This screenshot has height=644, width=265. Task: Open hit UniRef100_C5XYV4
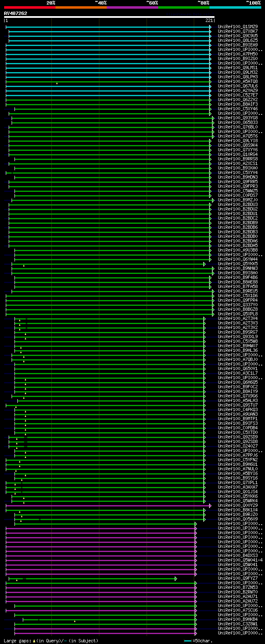coord(238,173)
